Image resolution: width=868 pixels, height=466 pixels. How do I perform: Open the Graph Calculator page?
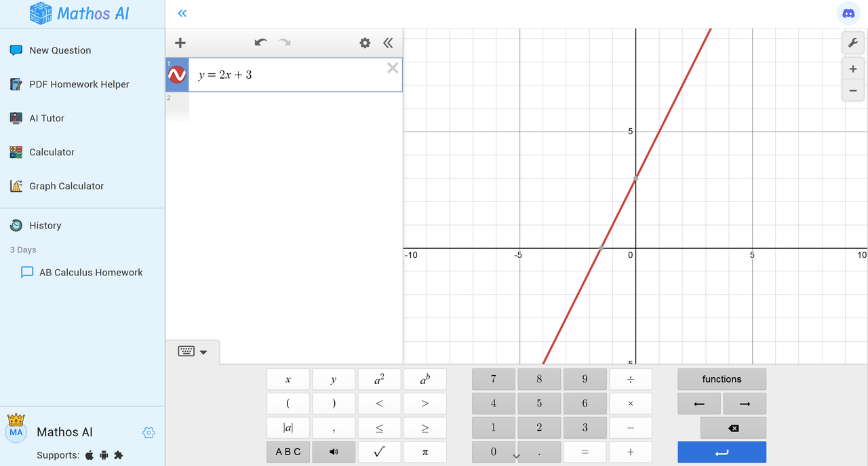tap(66, 186)
